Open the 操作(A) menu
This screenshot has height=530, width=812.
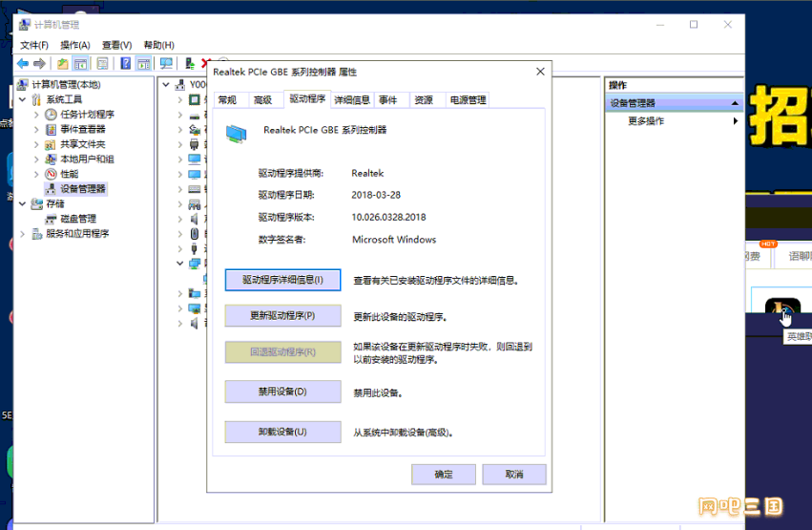pos(75,45)
